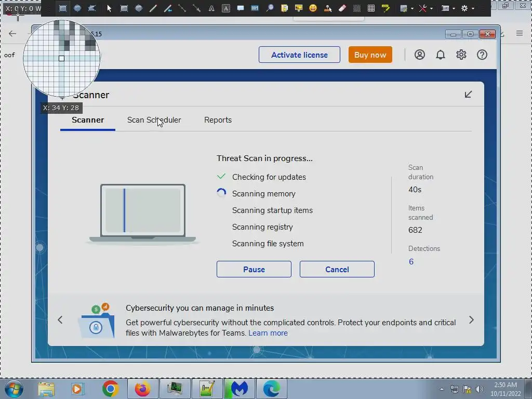
Task: Open Malwarebytes settings gear
Action: pyautogui.click(x=461, y=55)
